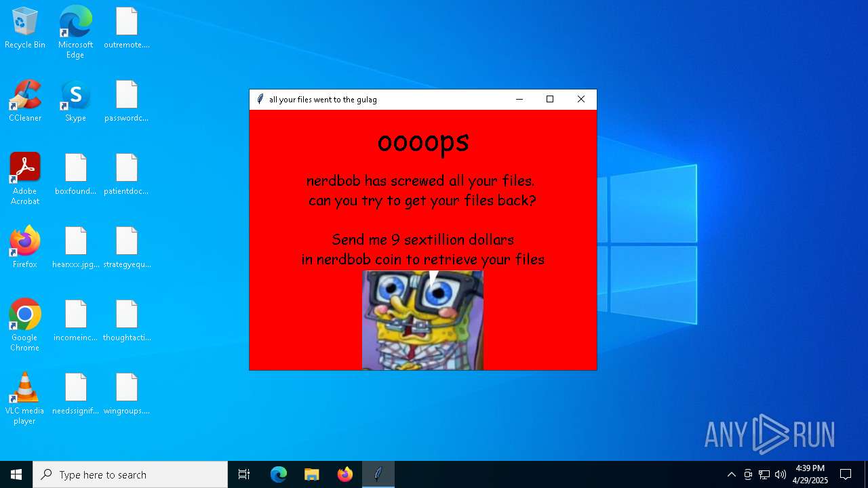Open Firefox desktop shortcut
868x488 pixels.
pos(25,247)
